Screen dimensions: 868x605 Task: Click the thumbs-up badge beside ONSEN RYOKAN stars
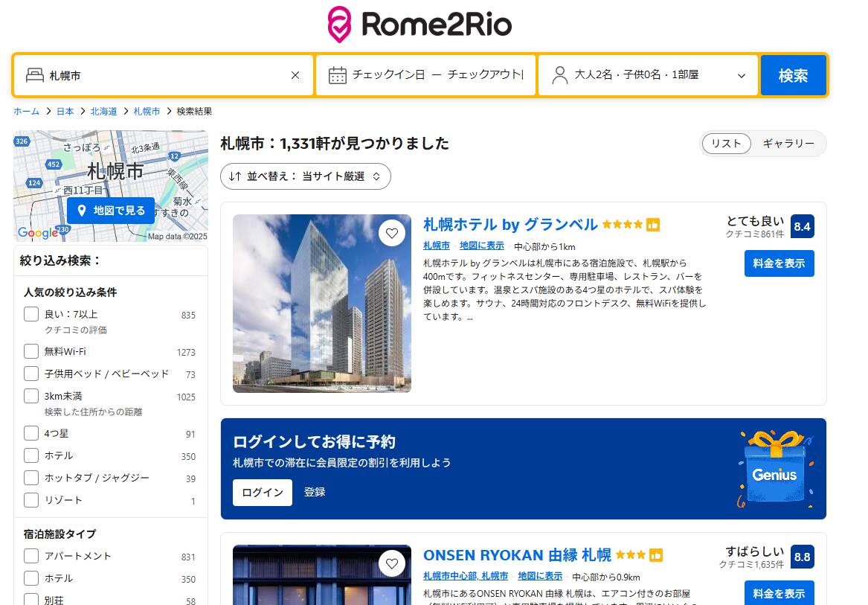656,554
